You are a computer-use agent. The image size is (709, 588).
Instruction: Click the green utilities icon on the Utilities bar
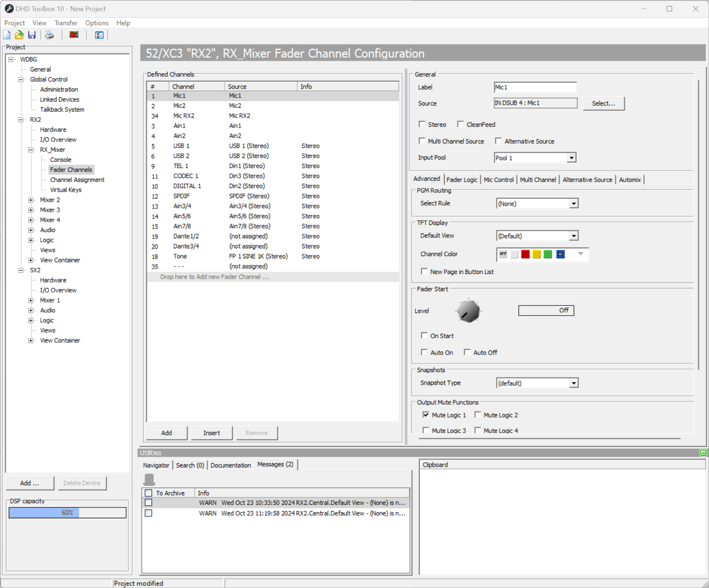coord(703,453)
